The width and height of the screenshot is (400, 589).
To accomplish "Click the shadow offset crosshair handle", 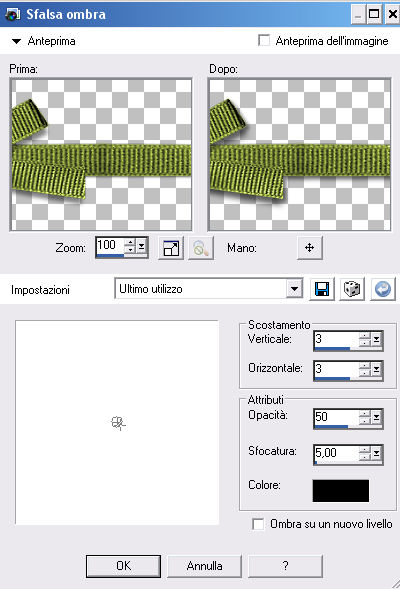I will pyautogui.click(x=118, y=423).
